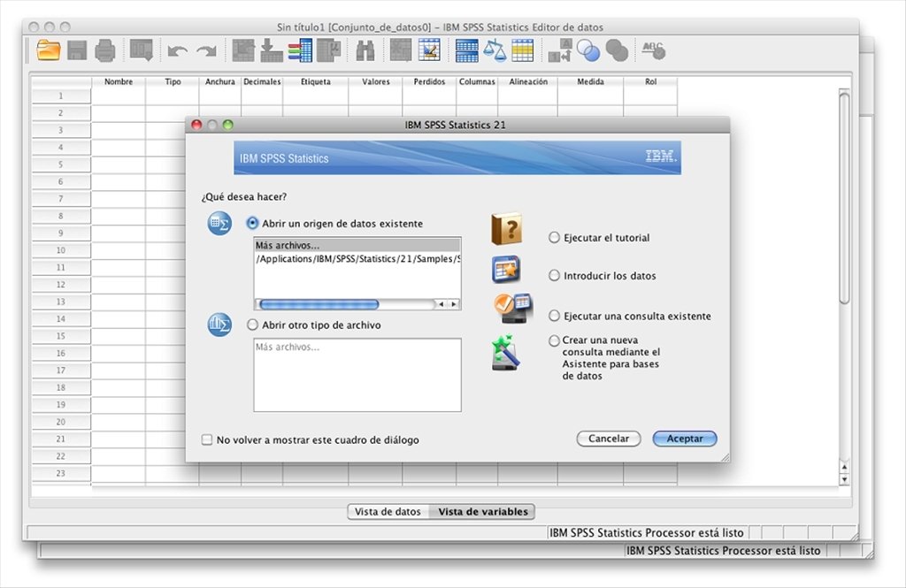
Task: Click the Rol column header
Action: point(650,82)
